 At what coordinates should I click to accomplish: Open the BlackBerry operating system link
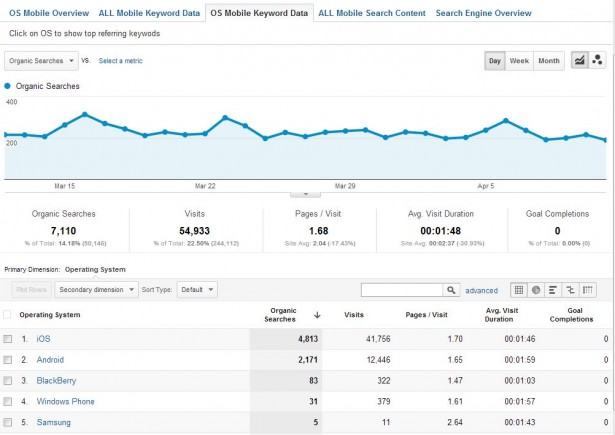point(56,380)
